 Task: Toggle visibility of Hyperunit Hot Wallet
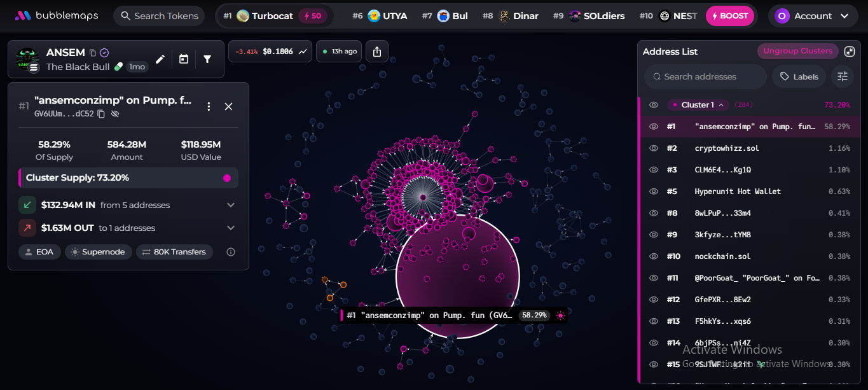point(653,192)
